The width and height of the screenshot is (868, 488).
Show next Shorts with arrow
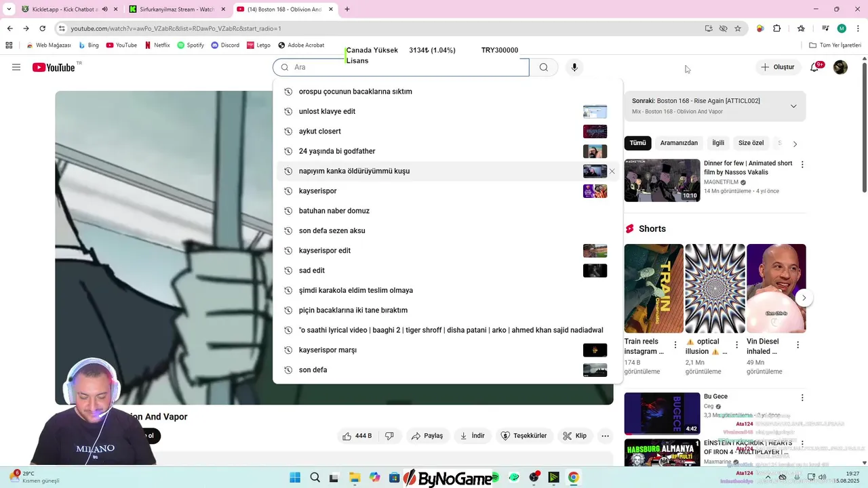point(804,298)
